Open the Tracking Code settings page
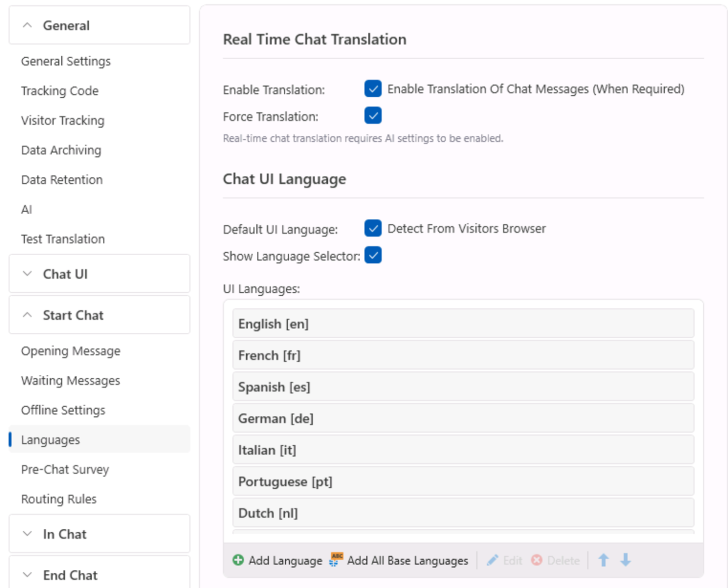Image resolution: width=728 pixels, height=588 pixels. point(60,91)
